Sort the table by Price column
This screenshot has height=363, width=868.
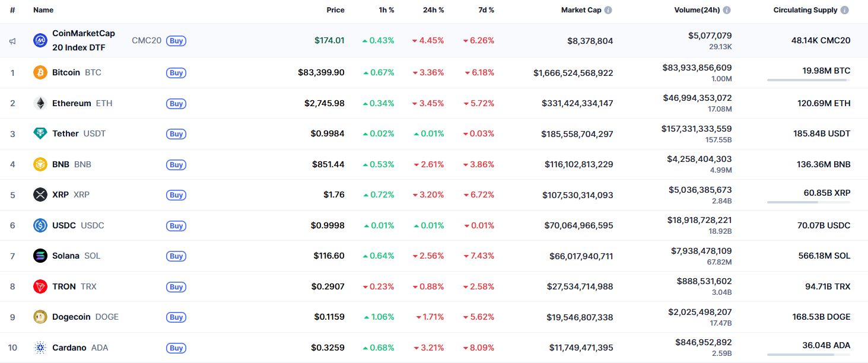click(335, 10)
